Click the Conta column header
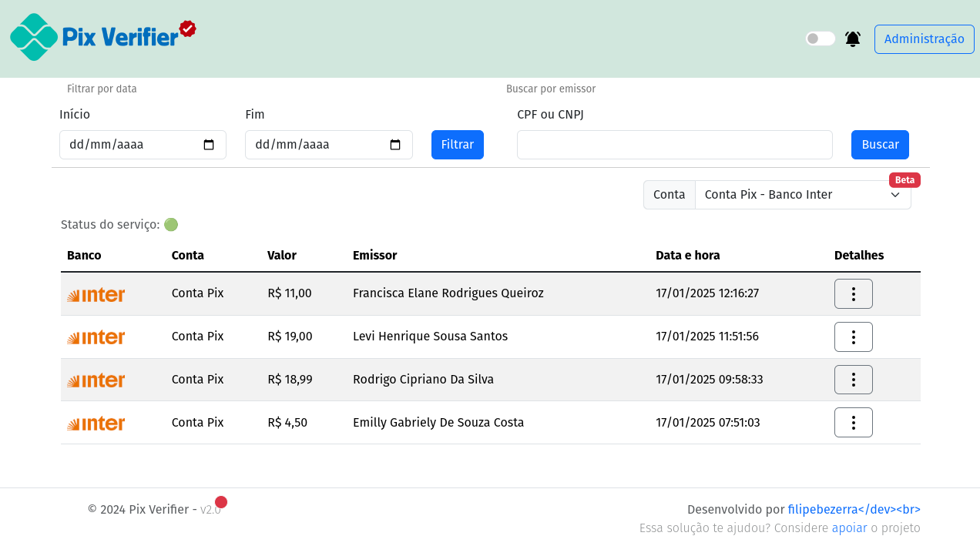 pyautogui.click(x=188, y=255)
